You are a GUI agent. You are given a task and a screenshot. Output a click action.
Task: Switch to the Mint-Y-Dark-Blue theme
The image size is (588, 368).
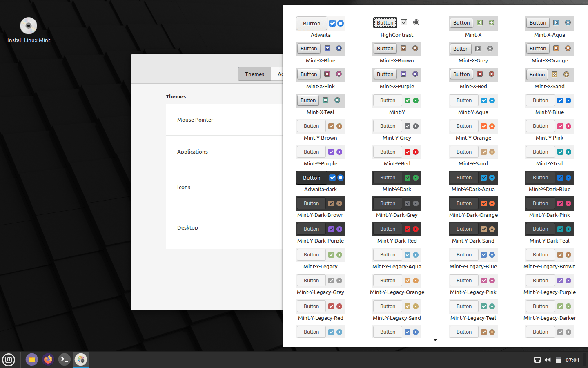tap(550, 182)
